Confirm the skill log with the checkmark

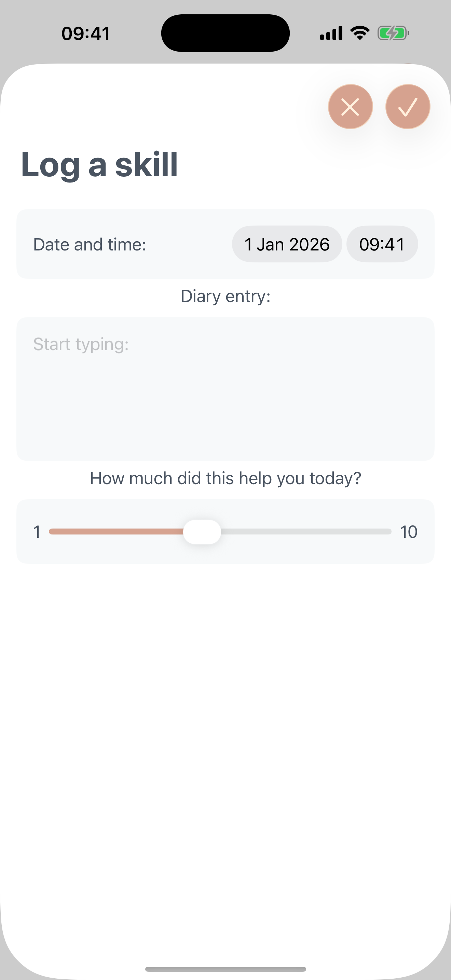408,107
